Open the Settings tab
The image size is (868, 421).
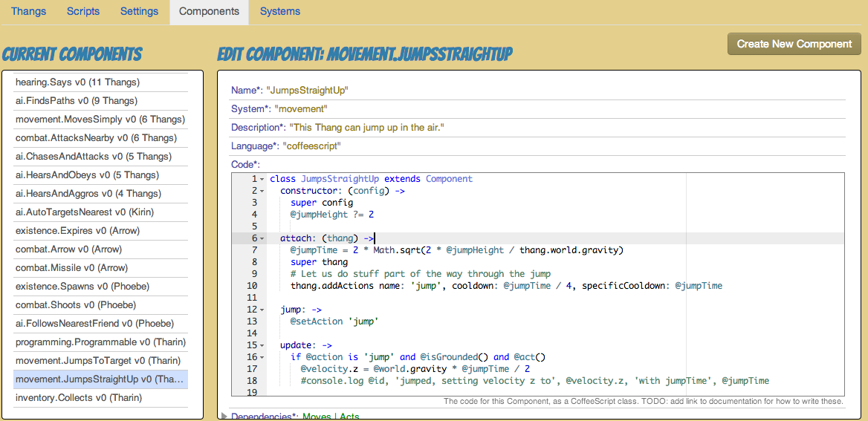[x=139, y=11]
